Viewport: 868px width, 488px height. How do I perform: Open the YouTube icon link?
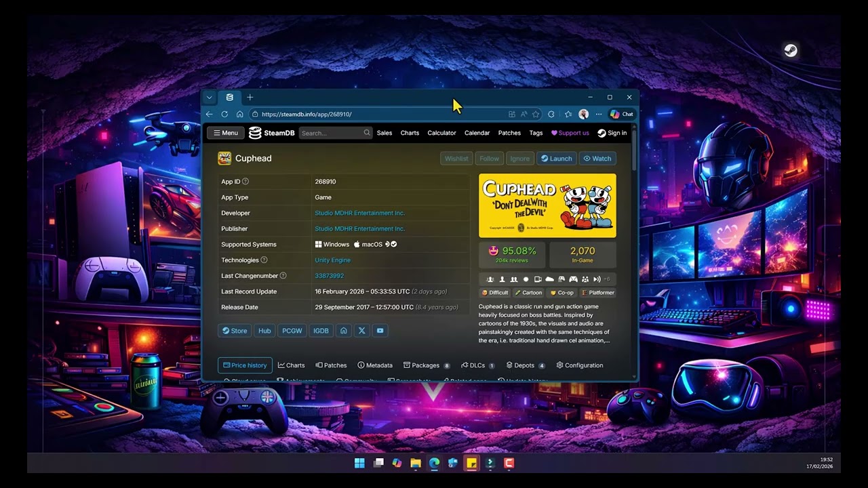[380, 331]
